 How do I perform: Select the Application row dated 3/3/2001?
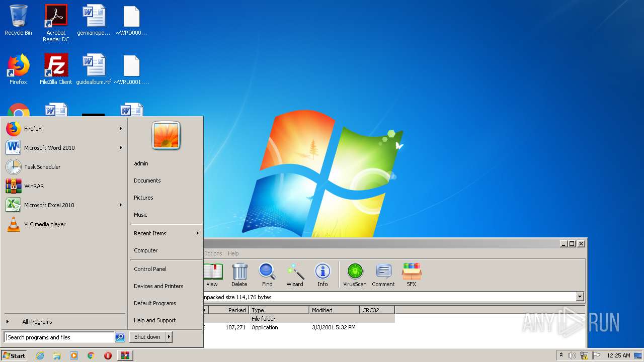point(299,327)
